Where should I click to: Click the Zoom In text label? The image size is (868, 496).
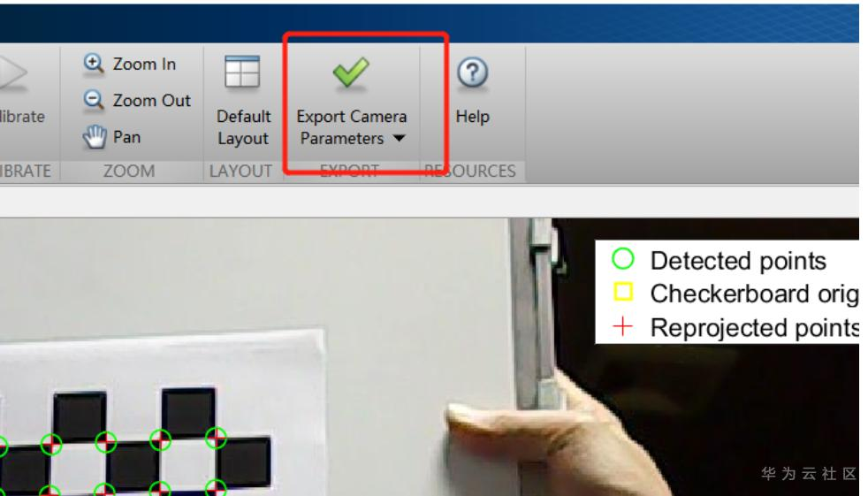click(144, 65)
